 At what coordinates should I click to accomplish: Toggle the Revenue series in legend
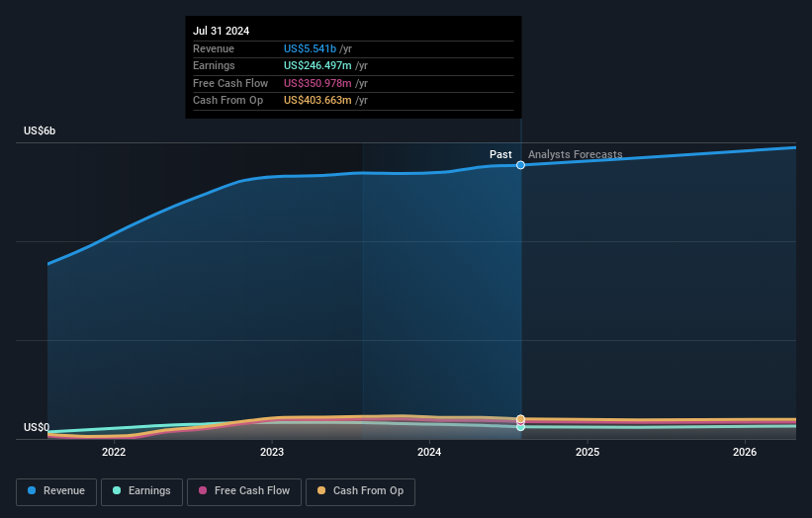tap(56, 491)
